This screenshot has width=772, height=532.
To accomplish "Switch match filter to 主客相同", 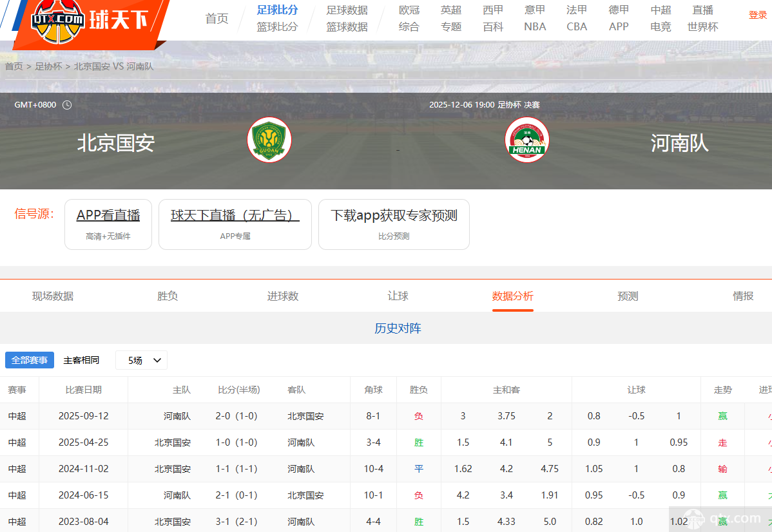I will (x=82, y=360).
